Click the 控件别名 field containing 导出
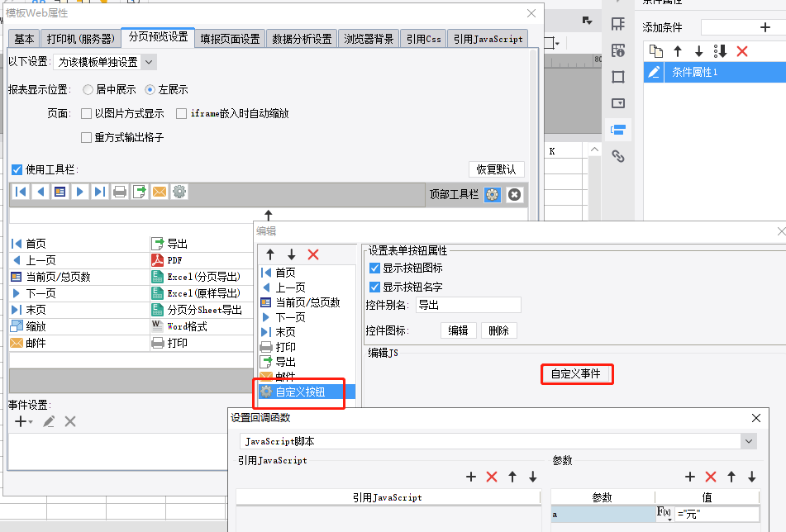This screenshot has height=532, width=786. (x=468, y=305)
